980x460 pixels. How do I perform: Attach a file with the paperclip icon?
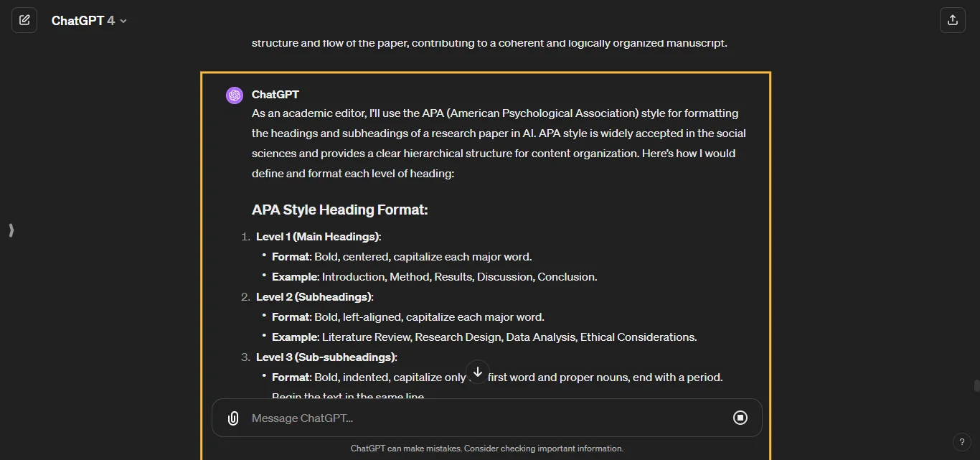click(x=233, y=418)
